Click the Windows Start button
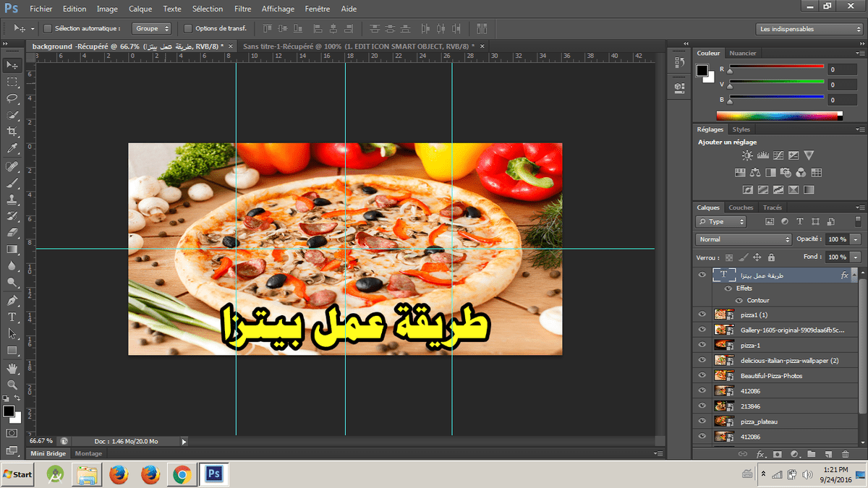Image resolution: width=868 pixels, height=488 pixels. pyautogui.click(x=17, y=474)
